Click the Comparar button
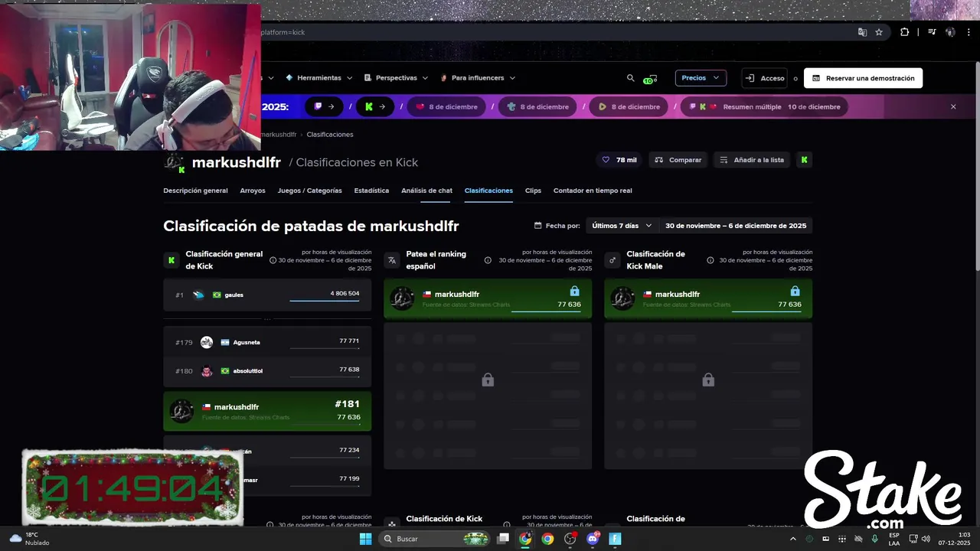The width and height of the screenshot is (980, 551). click(x=678, y=160)
